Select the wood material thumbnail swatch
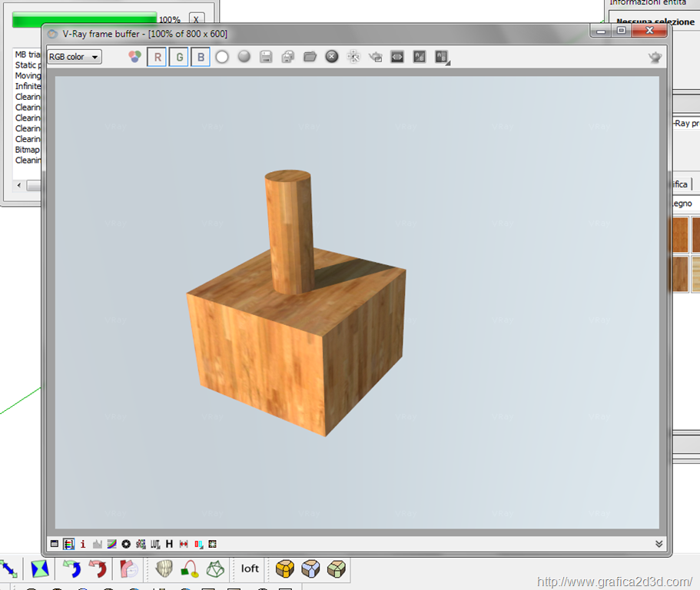The width and height of the screenshot is (700, 590). [681, 235]
